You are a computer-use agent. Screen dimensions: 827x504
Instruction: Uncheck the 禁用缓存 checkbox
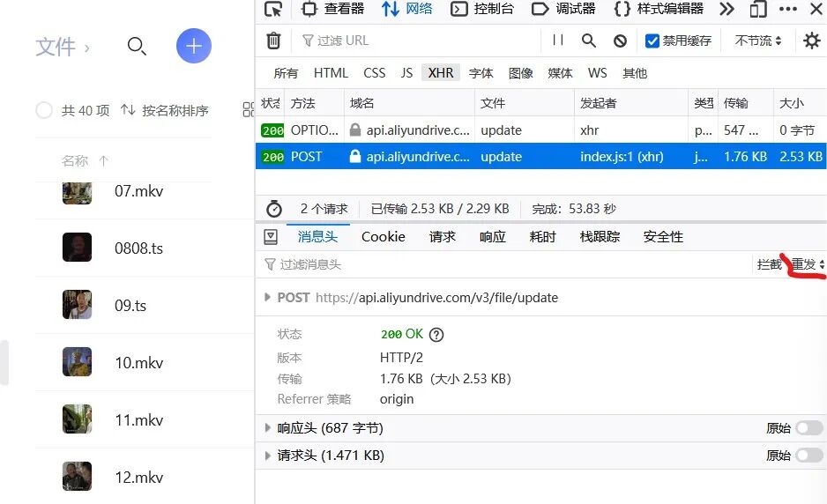tap(652, 41)
